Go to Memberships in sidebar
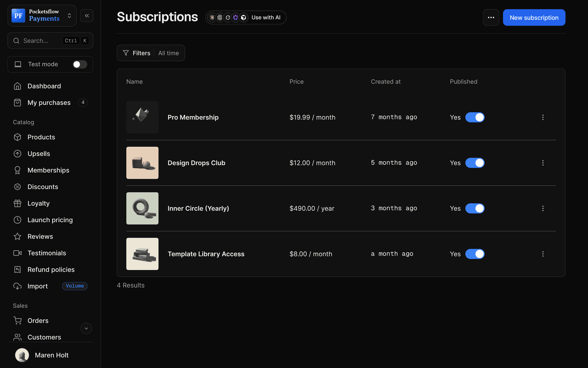The width and height of the screenshot is (588, 368). 48,170
